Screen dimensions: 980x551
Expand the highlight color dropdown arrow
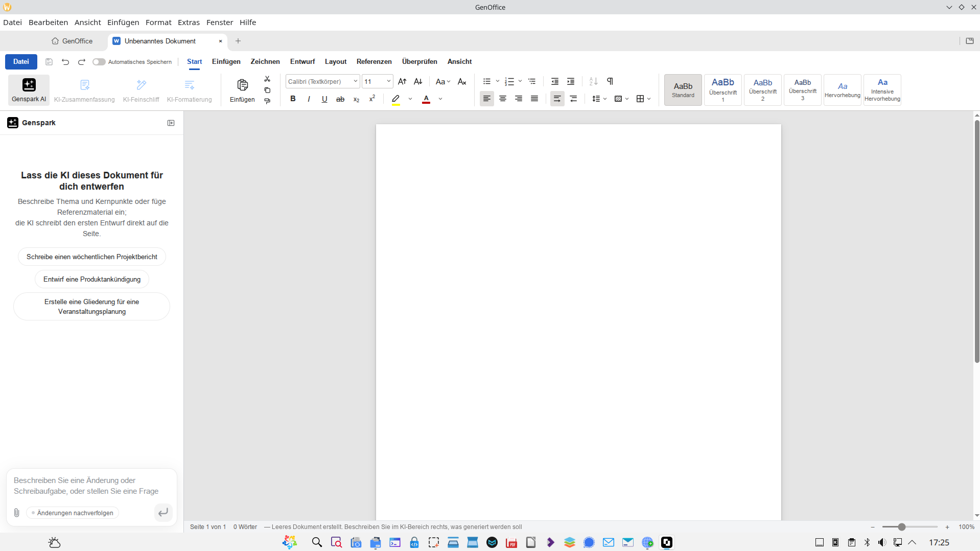tap(410, 99)
